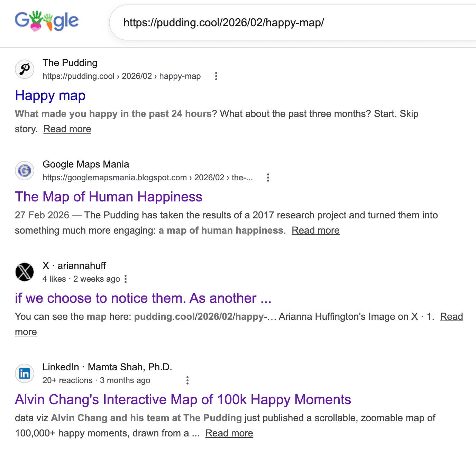
Task: Click 'Read more' under The Map of Human Happiness
Action: 315,230
